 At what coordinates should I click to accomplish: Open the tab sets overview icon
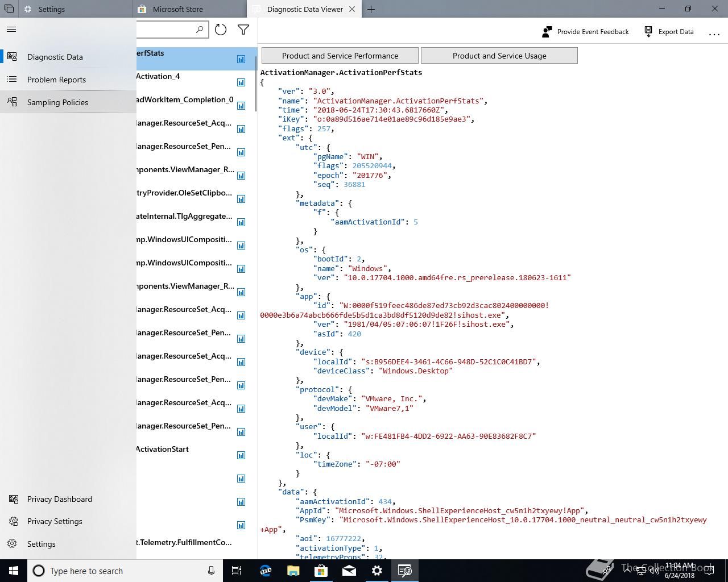coord(9,9)
